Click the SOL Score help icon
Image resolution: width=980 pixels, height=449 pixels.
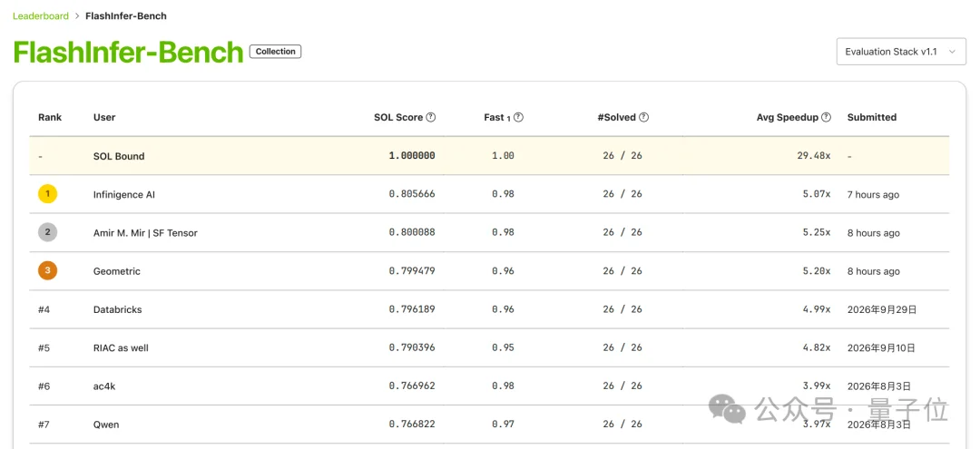point(431,117)
